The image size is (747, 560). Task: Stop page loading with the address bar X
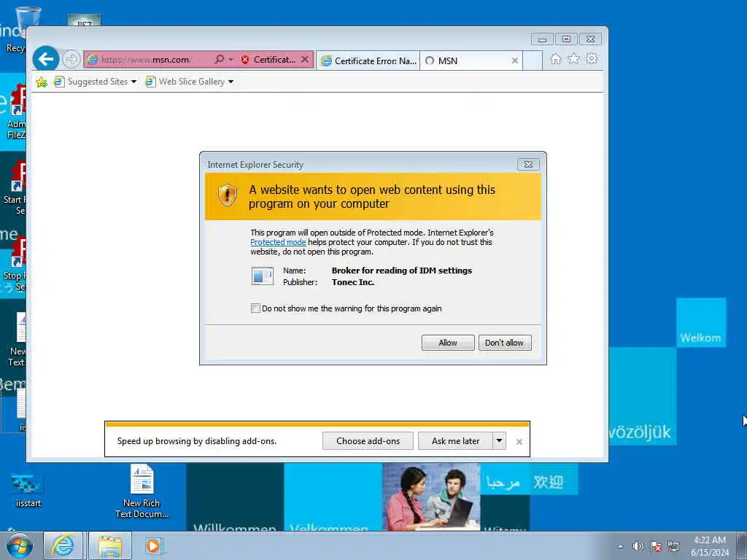305,60
